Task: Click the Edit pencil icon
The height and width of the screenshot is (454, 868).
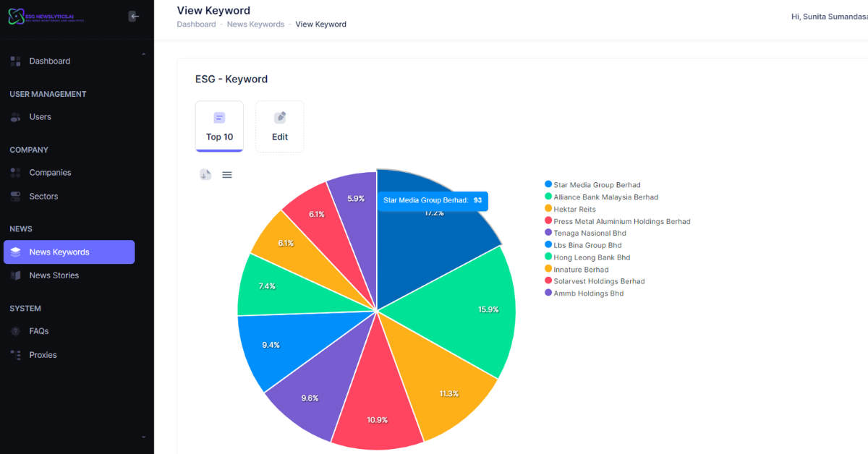Action: [x=280, y=117]
